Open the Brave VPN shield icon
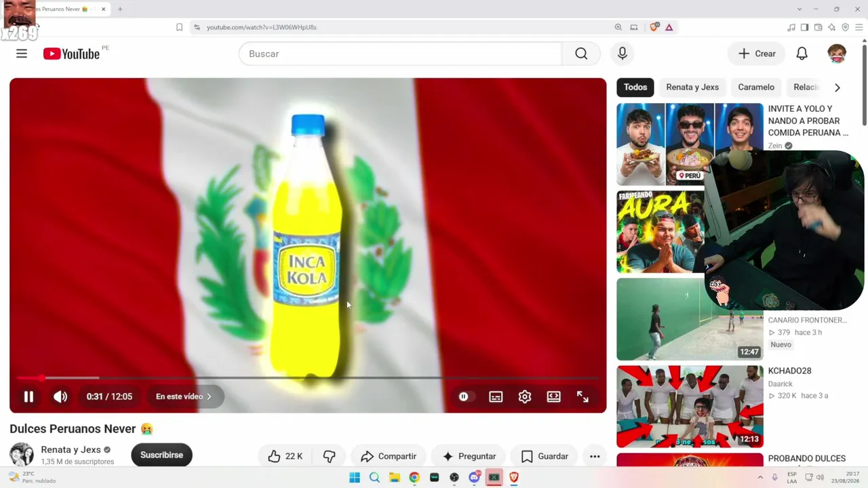The image size is (868, 488). pos(846,27)
